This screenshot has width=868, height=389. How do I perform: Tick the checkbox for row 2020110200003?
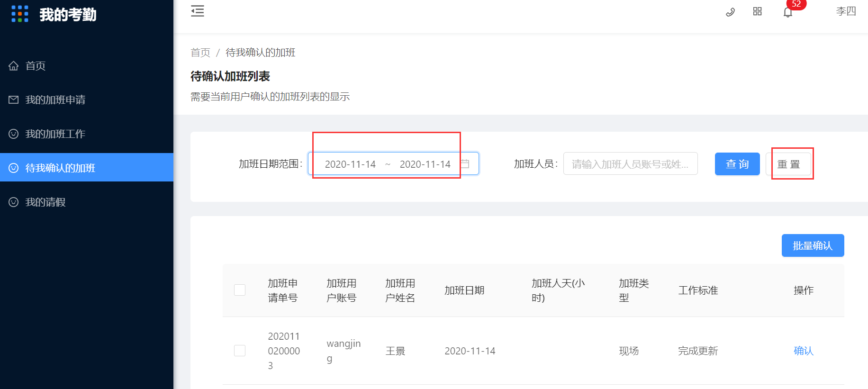(x=240, y=351)
